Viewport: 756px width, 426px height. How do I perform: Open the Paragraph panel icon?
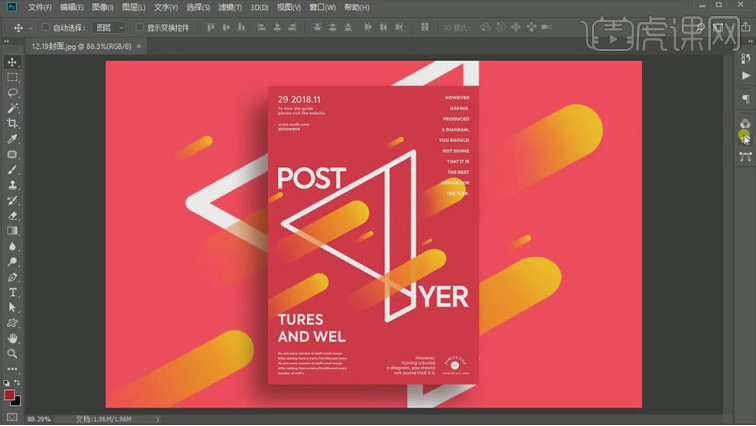point(746,99)
